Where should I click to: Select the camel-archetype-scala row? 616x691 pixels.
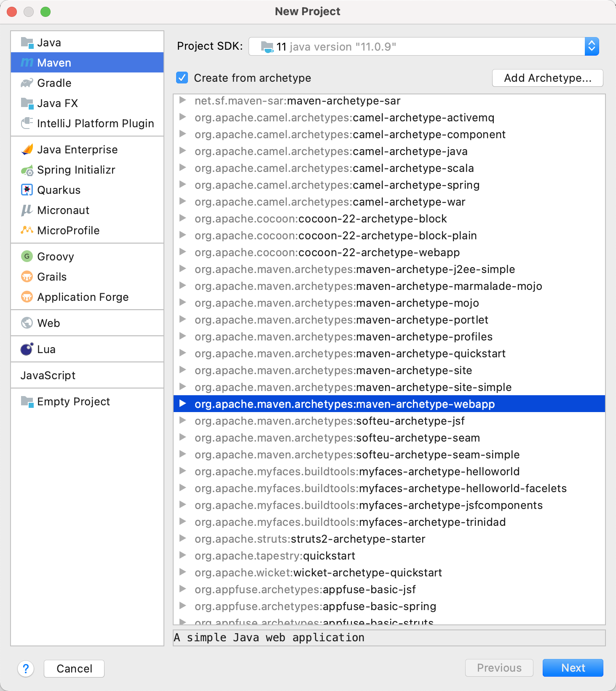click(389, 168)
